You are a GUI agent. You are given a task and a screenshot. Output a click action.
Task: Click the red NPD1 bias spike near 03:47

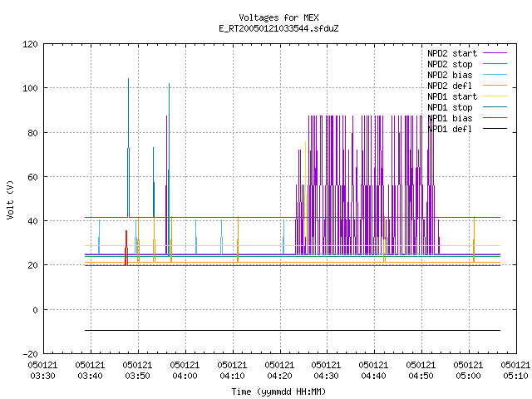point(126,248)
